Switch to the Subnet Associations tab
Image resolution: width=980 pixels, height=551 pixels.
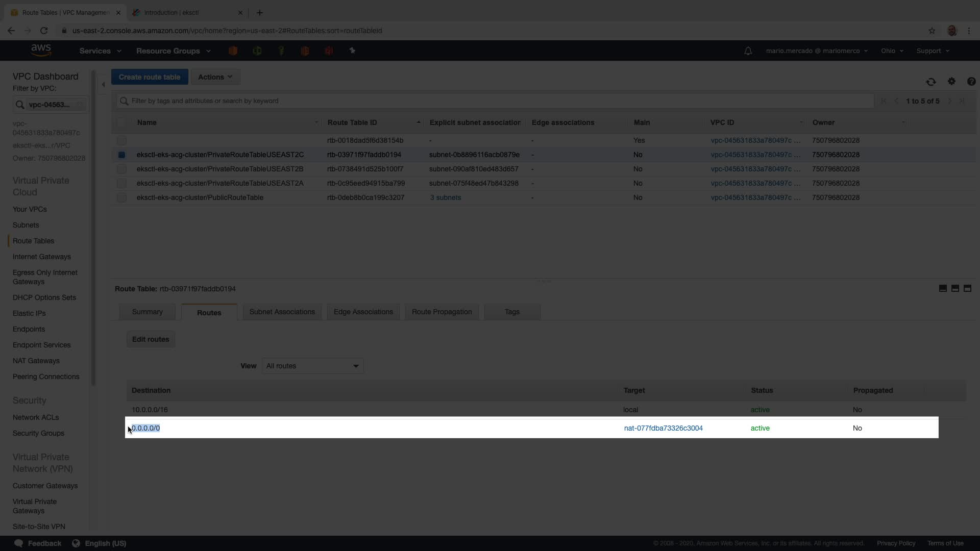click(282, 312)
